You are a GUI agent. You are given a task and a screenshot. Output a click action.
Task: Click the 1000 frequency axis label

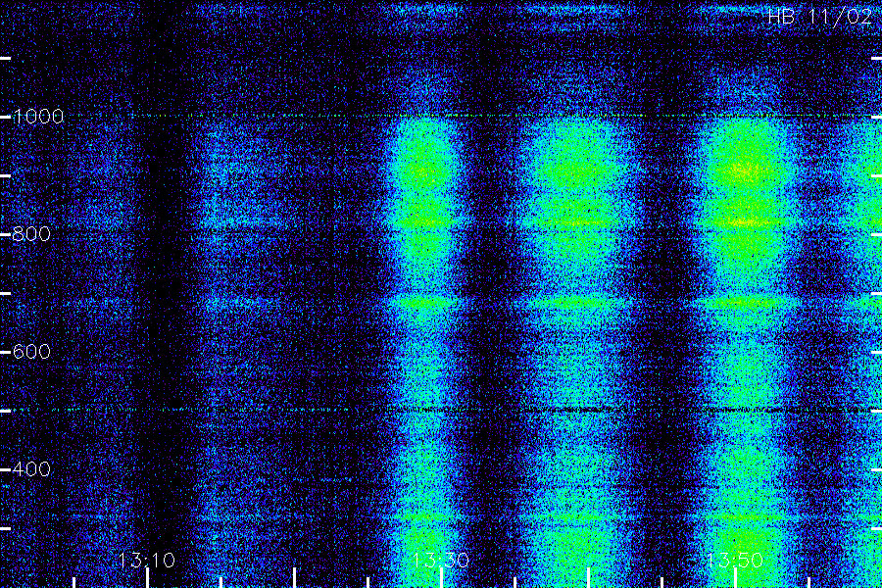pyautogui.click(x=37, y=117)
